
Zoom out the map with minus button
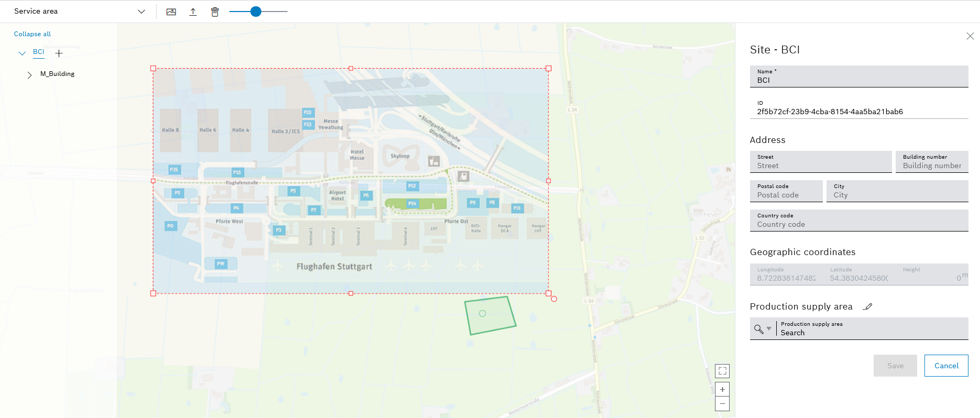point(722,403)
